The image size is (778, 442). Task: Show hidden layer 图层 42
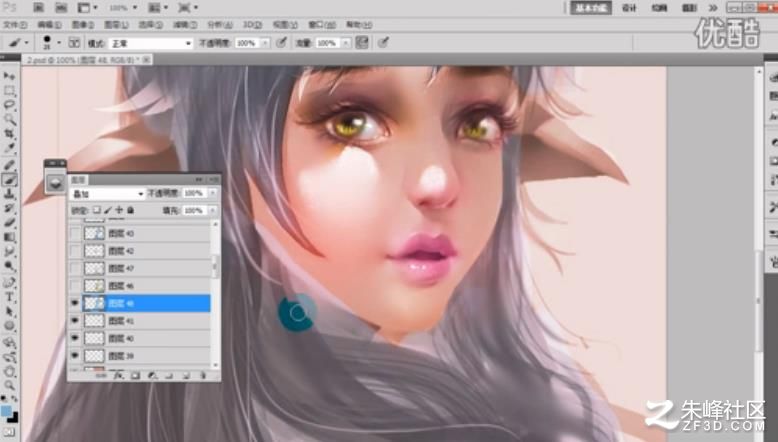[x=75, y=251]
